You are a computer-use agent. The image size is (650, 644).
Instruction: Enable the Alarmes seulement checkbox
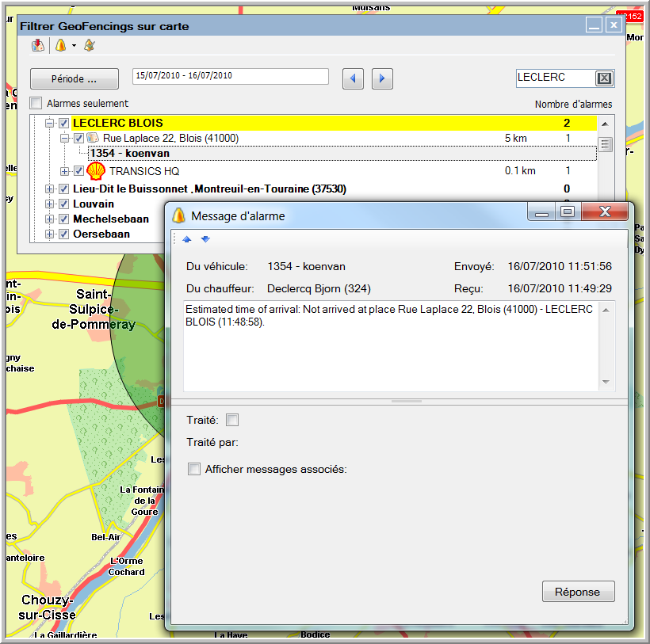[36, 104]
